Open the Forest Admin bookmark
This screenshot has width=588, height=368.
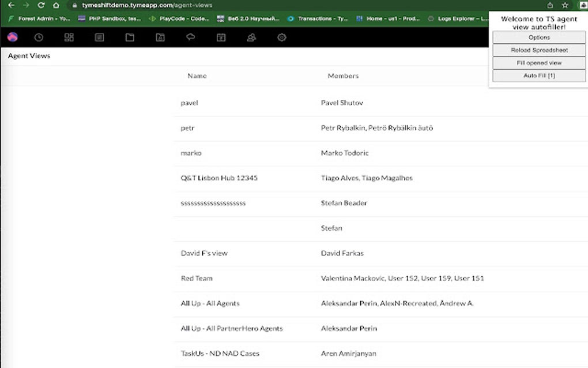click(34, 18)
